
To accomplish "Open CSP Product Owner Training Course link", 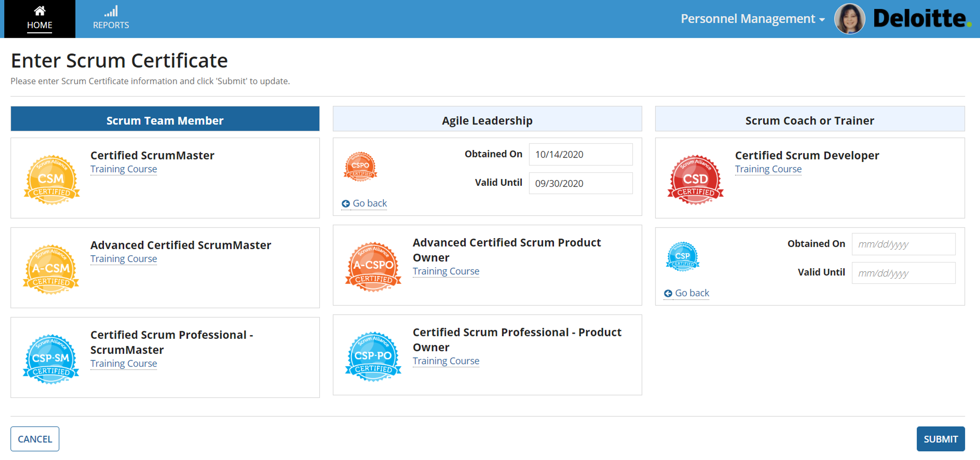I will tap(446, 361).
